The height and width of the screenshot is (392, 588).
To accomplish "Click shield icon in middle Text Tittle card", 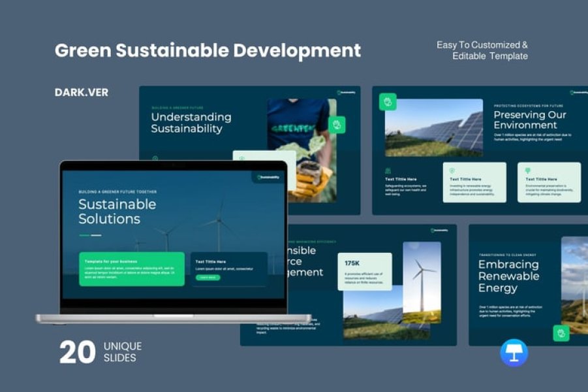I will point(453,171).
